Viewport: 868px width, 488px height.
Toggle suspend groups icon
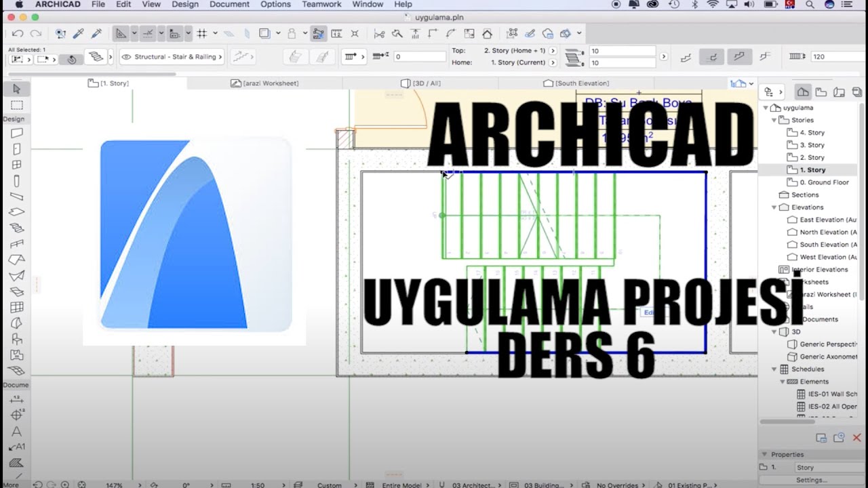pos(318,33)
